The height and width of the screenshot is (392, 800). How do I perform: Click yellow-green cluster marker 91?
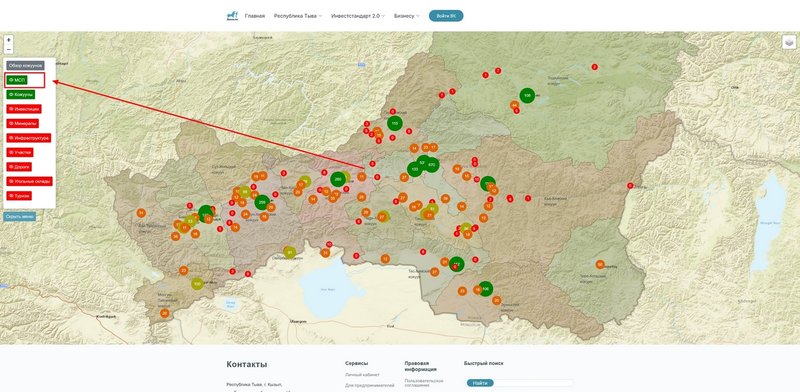pyautogui.click(x=289, y=252)
